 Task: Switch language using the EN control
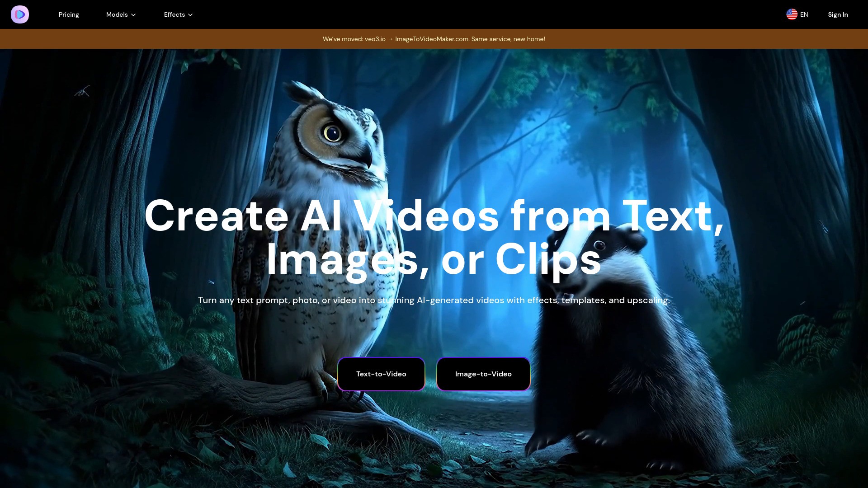click(x=797, y=14)
